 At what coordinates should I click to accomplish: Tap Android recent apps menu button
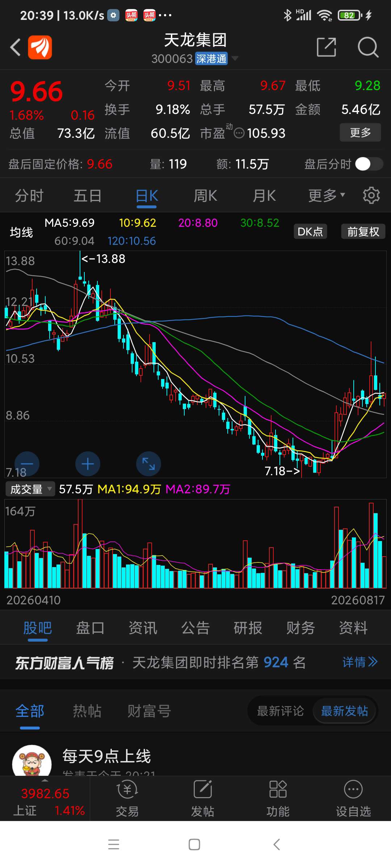pyautogui.click(x=114, y=844)
